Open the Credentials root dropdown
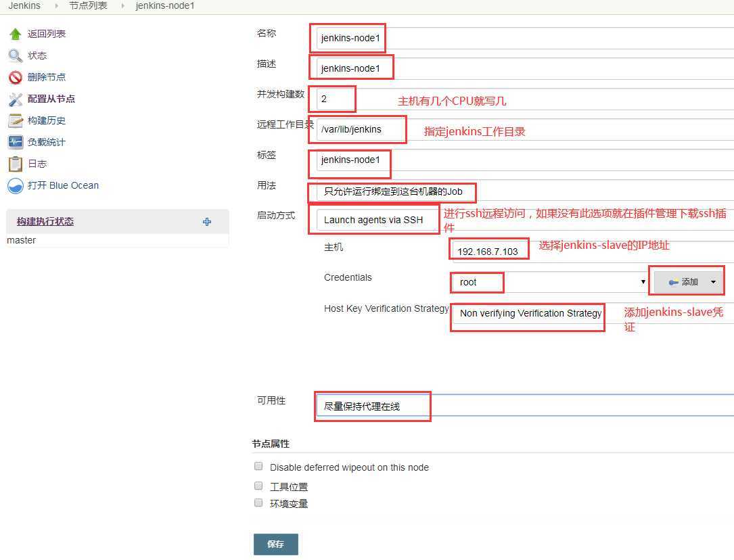734x560 pixels. [551, 282]
